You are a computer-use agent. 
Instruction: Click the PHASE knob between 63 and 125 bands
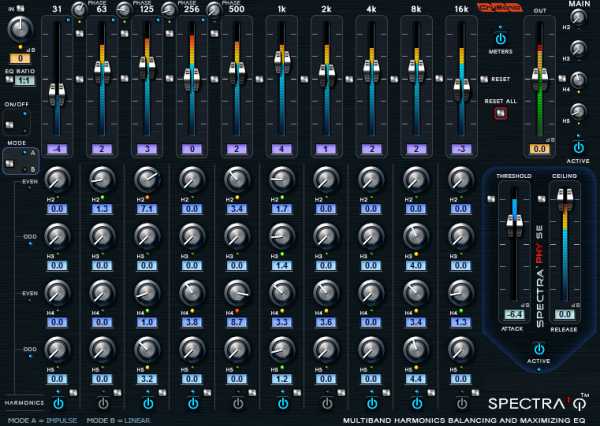tap(124, 10)
